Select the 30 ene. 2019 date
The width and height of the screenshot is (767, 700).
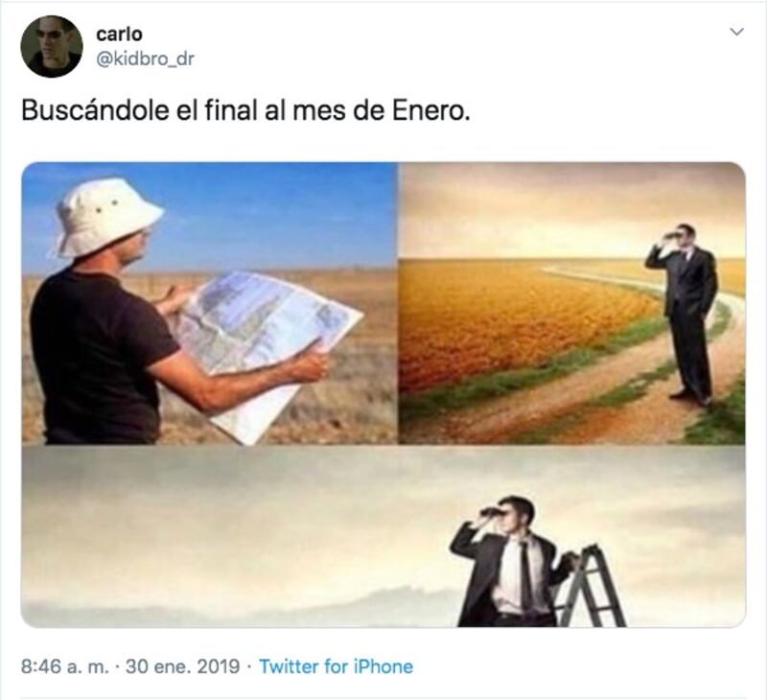point(182,666)
